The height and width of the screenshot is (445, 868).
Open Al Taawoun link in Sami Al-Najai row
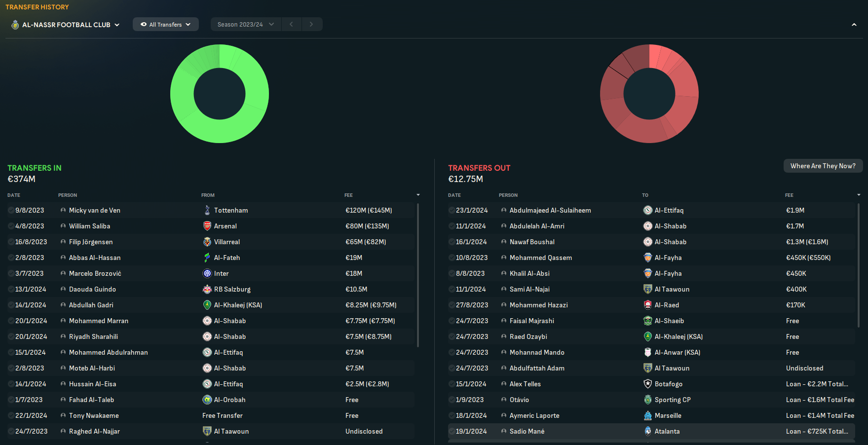point(672,289)
